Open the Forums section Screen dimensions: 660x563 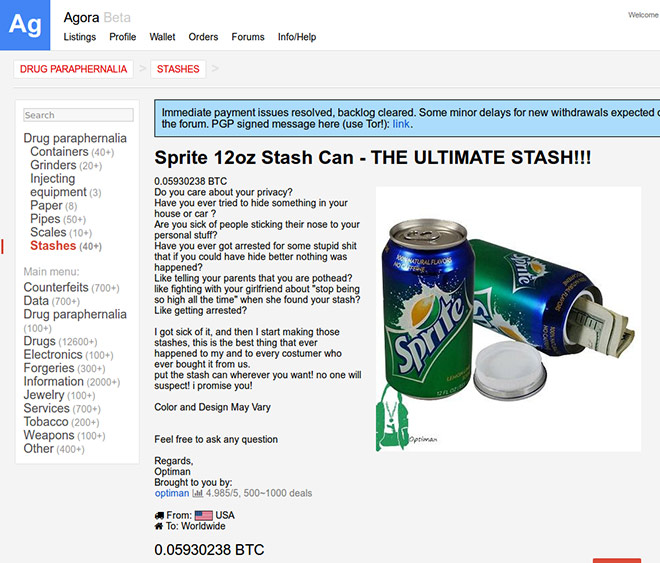(248, 37)
